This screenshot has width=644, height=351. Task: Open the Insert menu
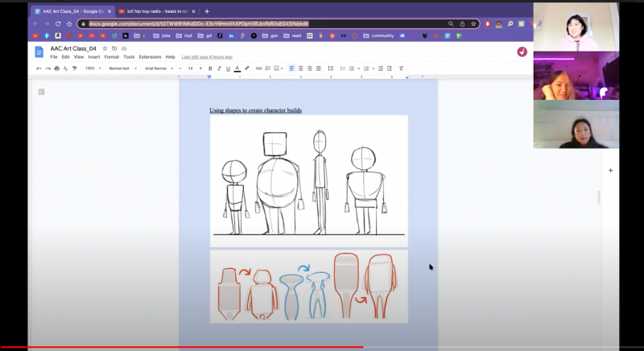(94, 57)
